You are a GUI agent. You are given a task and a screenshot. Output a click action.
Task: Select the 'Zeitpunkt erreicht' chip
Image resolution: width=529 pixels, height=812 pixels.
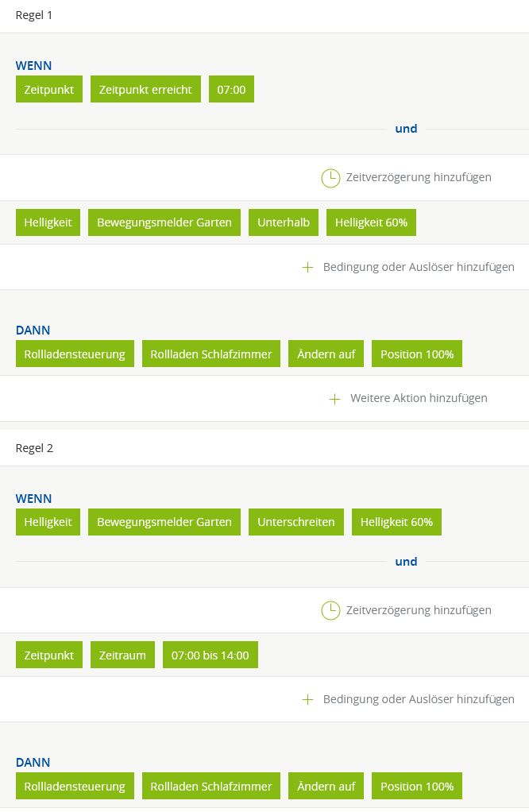click(x=145, y=90)
